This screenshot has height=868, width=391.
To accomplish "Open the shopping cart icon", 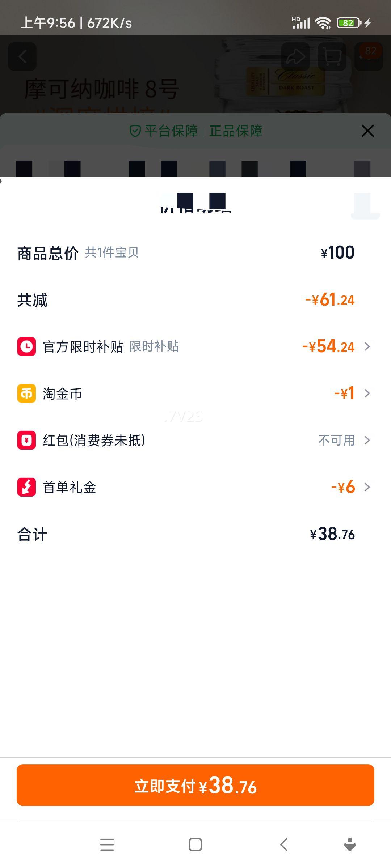I will [x=332, y=57].
